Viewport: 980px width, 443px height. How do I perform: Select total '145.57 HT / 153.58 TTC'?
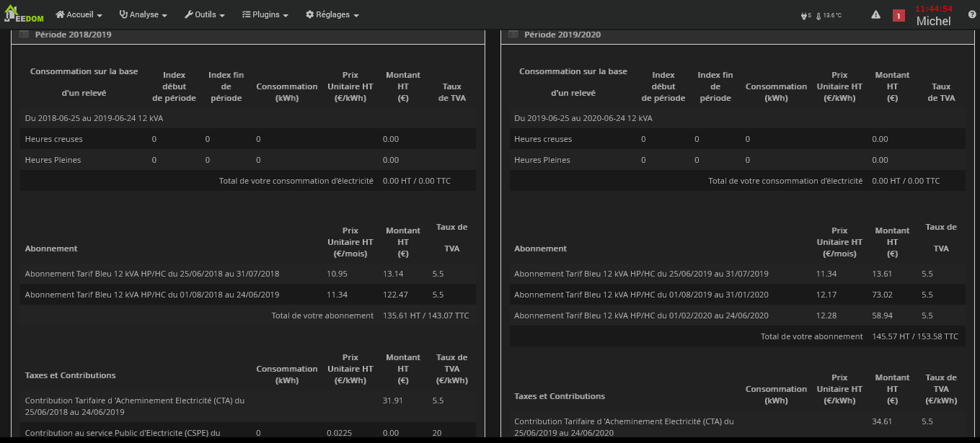(915, 336)
